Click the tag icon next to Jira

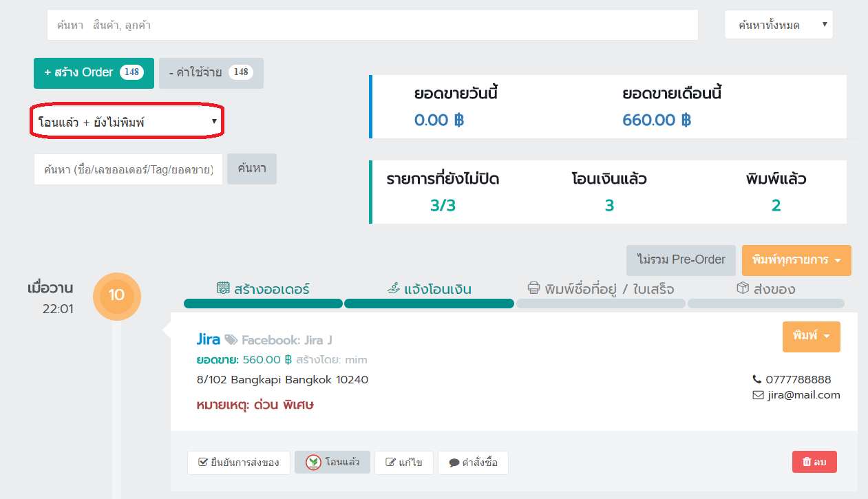[231, 339]
